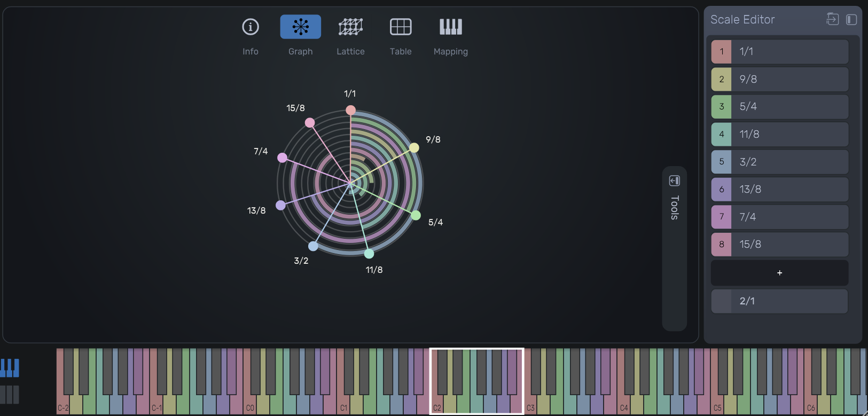
Task: Click the 5/4 node on the graph
Action: coord(416,215)
